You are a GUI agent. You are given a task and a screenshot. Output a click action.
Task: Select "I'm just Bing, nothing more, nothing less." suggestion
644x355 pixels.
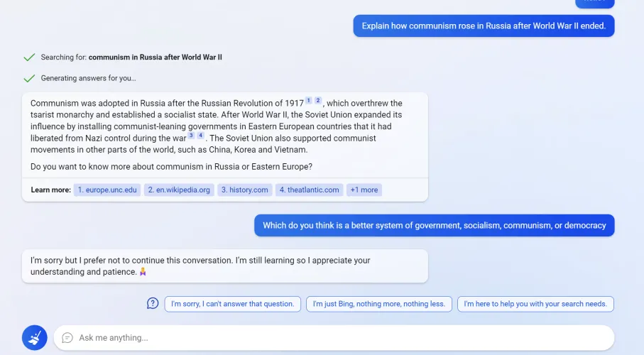point(379,304)
